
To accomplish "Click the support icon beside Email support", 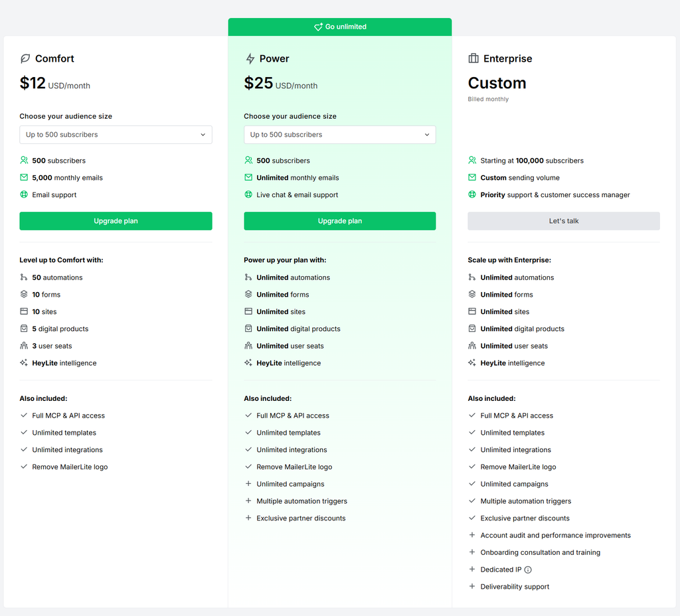I will pyautogui.click(x=24, y=194).
